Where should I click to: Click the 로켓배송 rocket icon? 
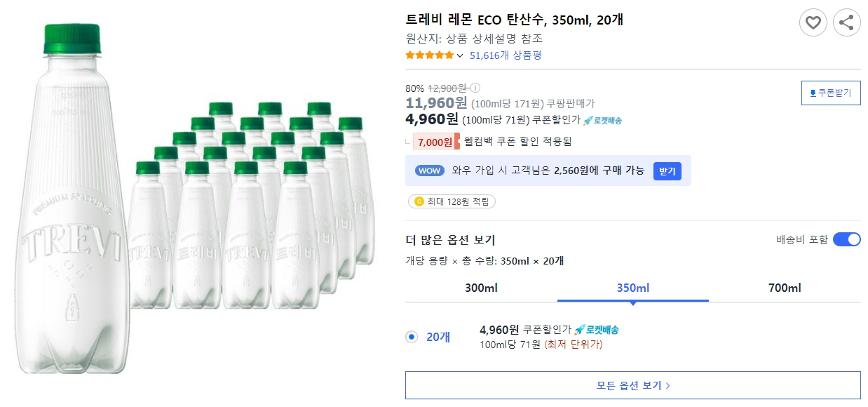click(588, 121)
